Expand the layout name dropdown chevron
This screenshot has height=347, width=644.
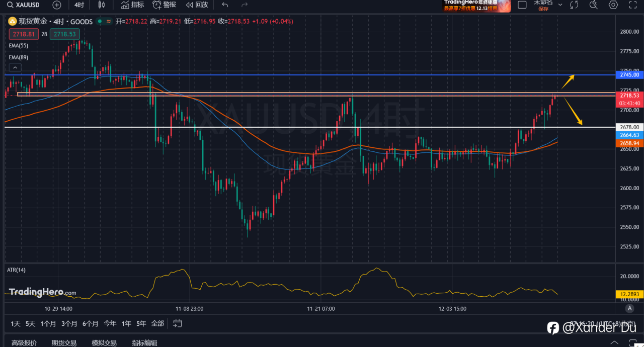point(560,5)
